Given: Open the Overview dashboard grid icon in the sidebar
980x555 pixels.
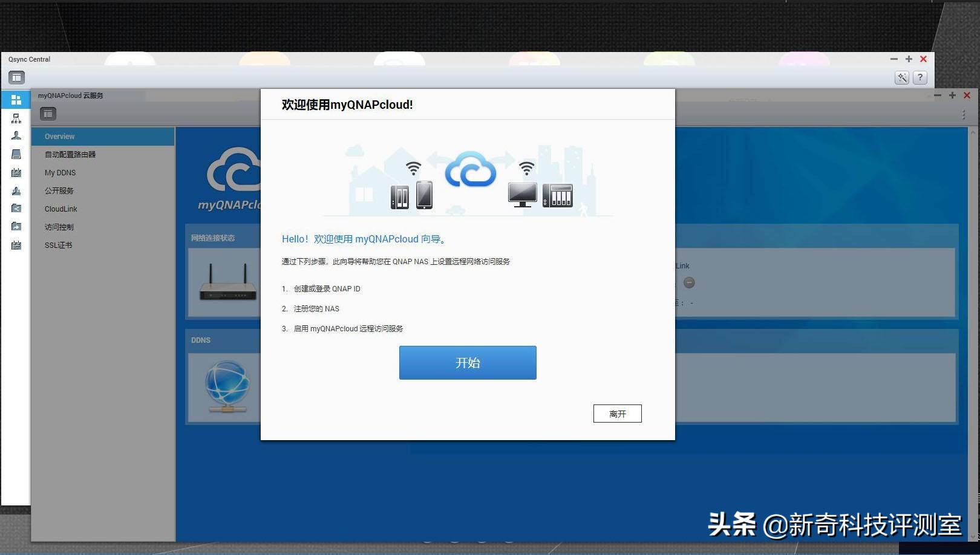Looking at the screenshot, I should pos(16,99).
